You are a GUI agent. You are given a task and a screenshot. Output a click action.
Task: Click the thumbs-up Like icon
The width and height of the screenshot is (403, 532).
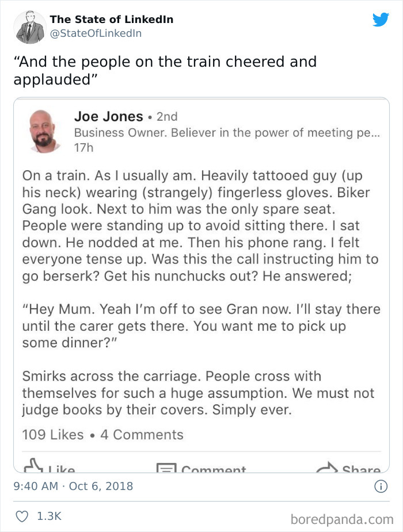(x=33, y=467)
